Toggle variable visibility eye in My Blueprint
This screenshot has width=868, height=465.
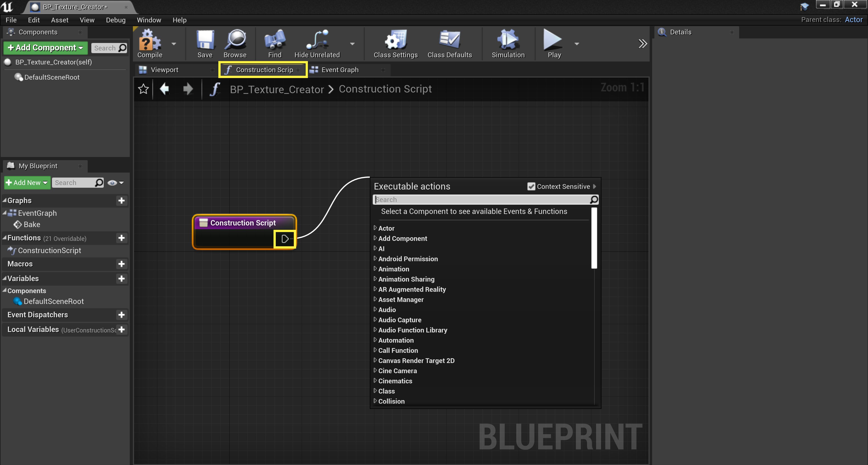pyautogui.click(x=112, y=183)
